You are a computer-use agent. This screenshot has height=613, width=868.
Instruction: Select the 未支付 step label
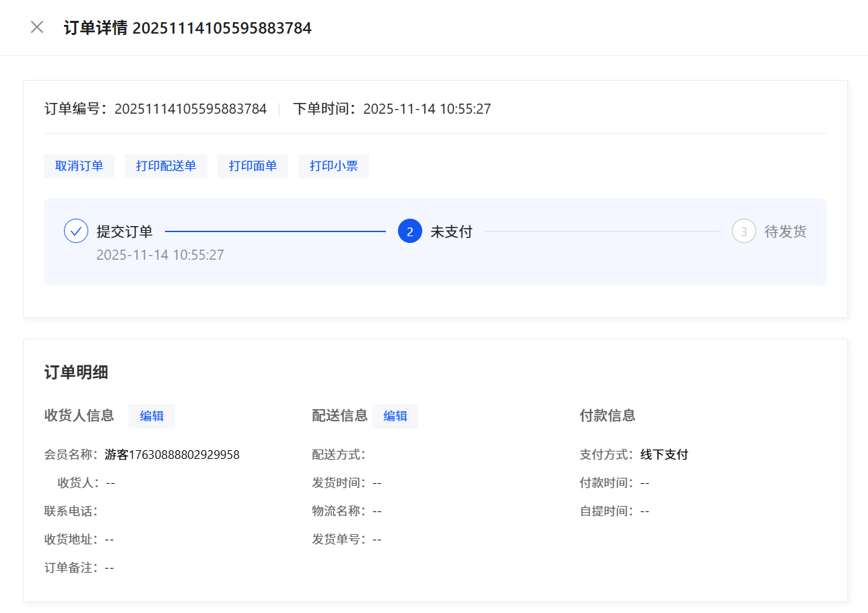click(451, 232)
